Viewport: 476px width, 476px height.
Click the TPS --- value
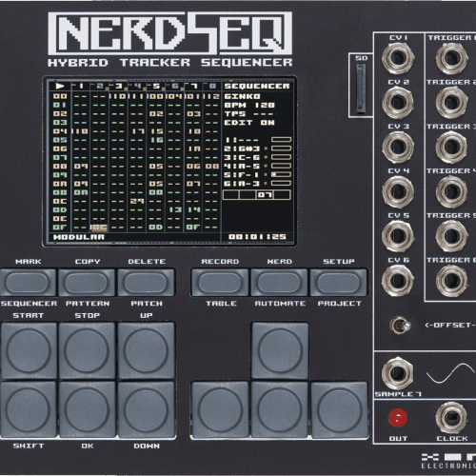pos(248,114)
